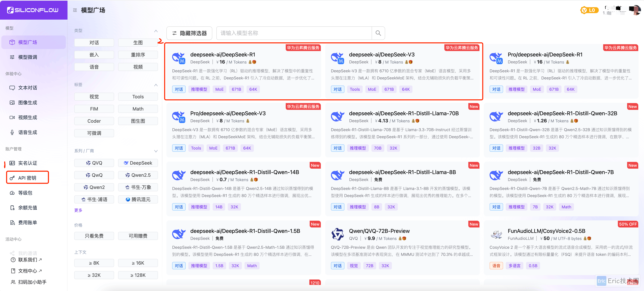Click the DeepSeek-R1-Distill-Qwen-7B whale icon

(496, 175)
